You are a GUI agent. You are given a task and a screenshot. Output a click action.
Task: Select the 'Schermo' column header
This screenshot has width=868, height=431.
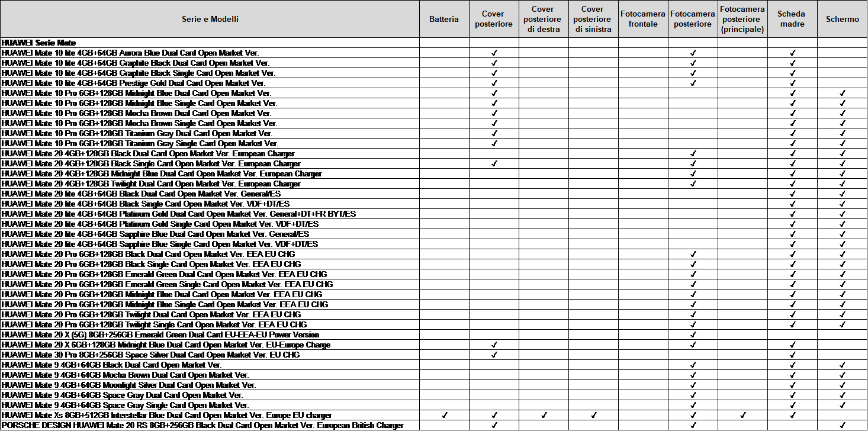[x=842, y=19]
